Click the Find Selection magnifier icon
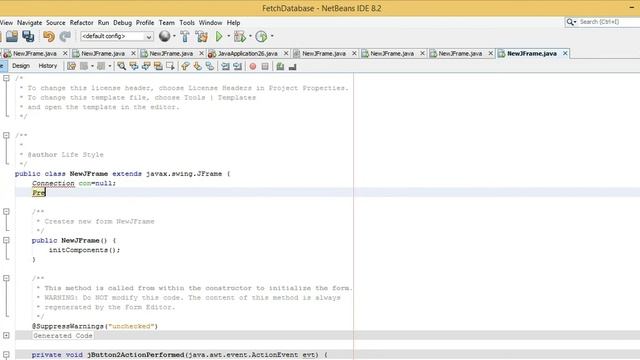The height and width of the screenshot is (360, 640). pyautogui.click(x=121, y=66)
